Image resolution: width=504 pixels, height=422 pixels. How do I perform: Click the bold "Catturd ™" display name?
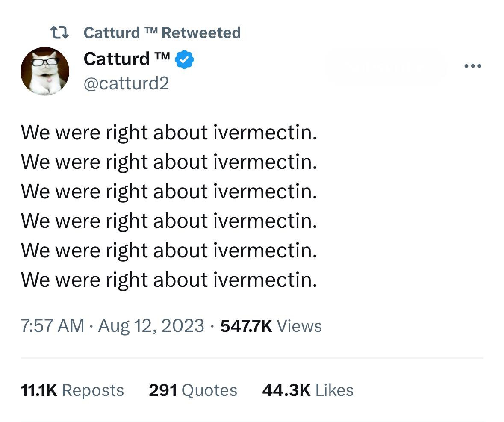[127, 59]
